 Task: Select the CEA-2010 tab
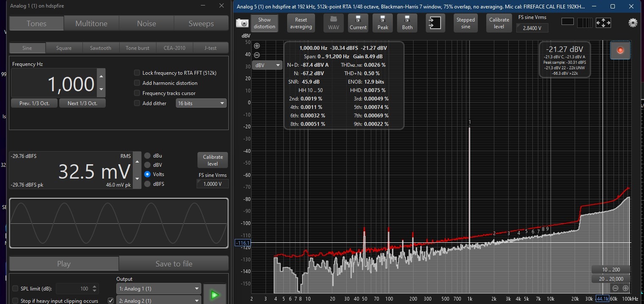point(174,48)
